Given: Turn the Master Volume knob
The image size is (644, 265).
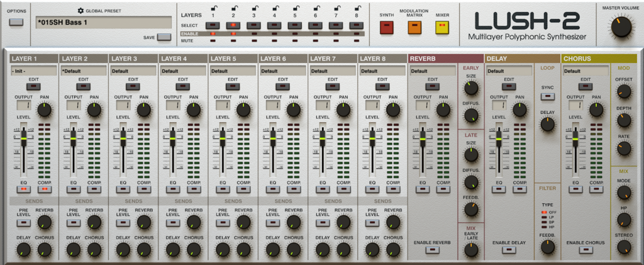Looking at the screenshot, I should (621, 28).
